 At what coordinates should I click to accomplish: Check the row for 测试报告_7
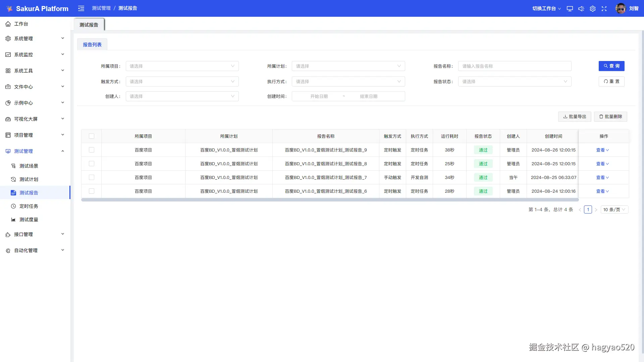click(x=92, y=177)
